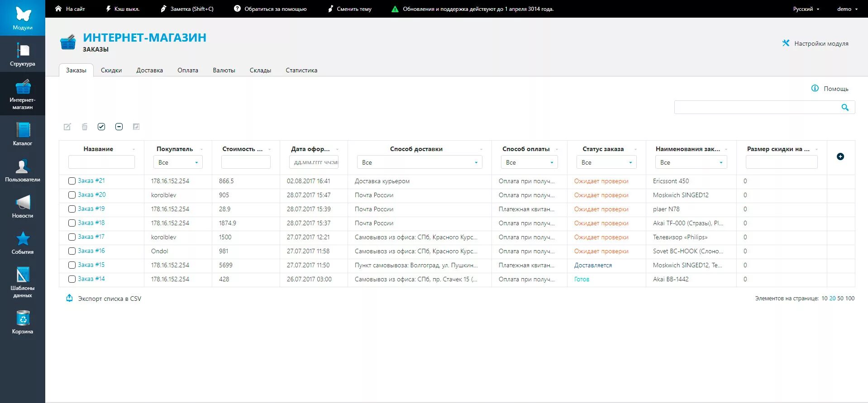Click the Стоимость column header sort arrow
868x403 pixels.
click(x=269, y=149)
